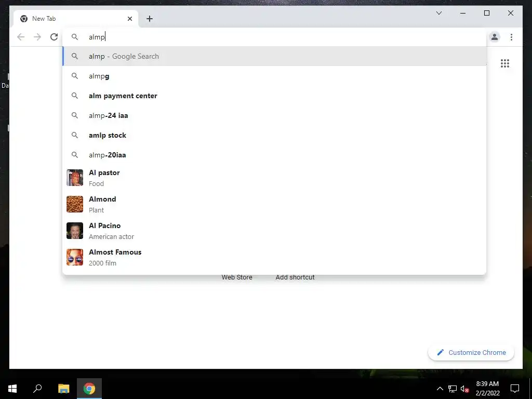Screen dimensions: 532x399
Task: Select the 'Al pastor' Food suggestion
Action: [274, 178]
